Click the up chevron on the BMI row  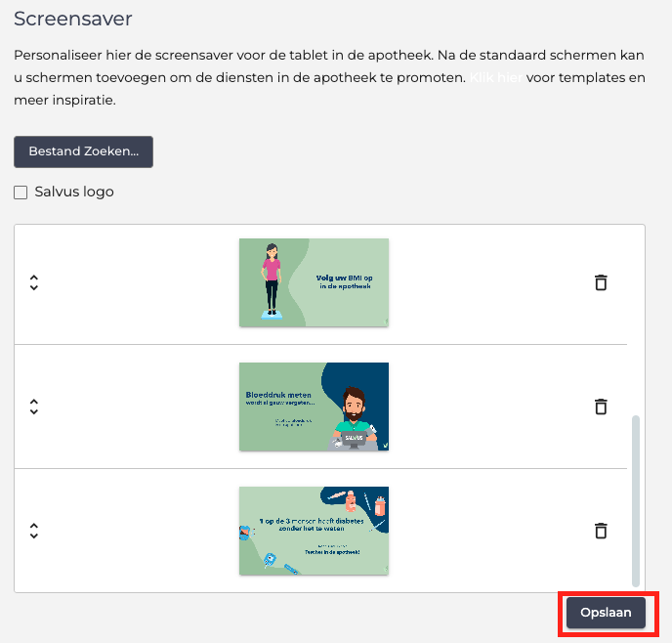(33, 278)
